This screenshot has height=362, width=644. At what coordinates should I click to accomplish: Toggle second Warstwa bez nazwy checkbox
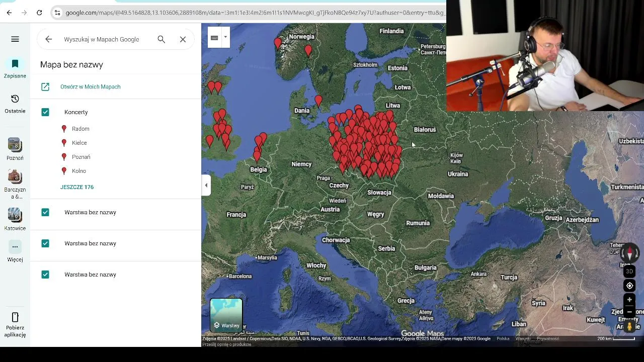(x=45, y=243)
